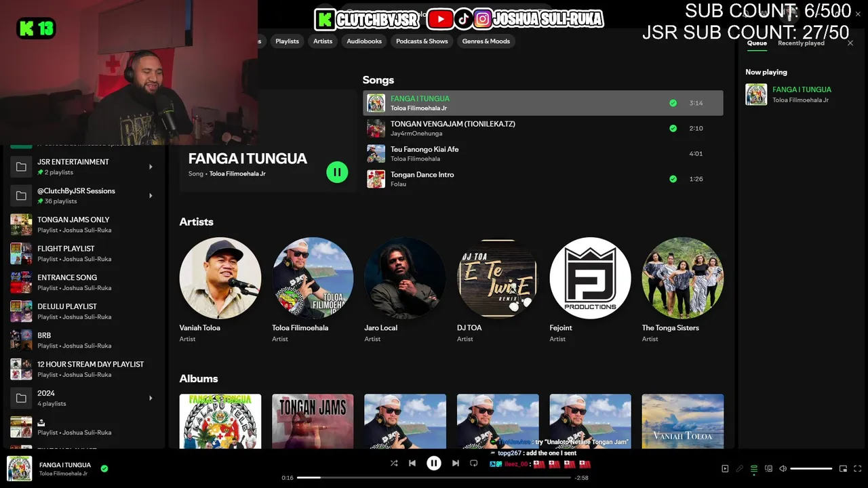Toggle the saved checkmark on the TONGAN VENGAJAM row
The image size is (868, 488).
[x=673, y=128]
